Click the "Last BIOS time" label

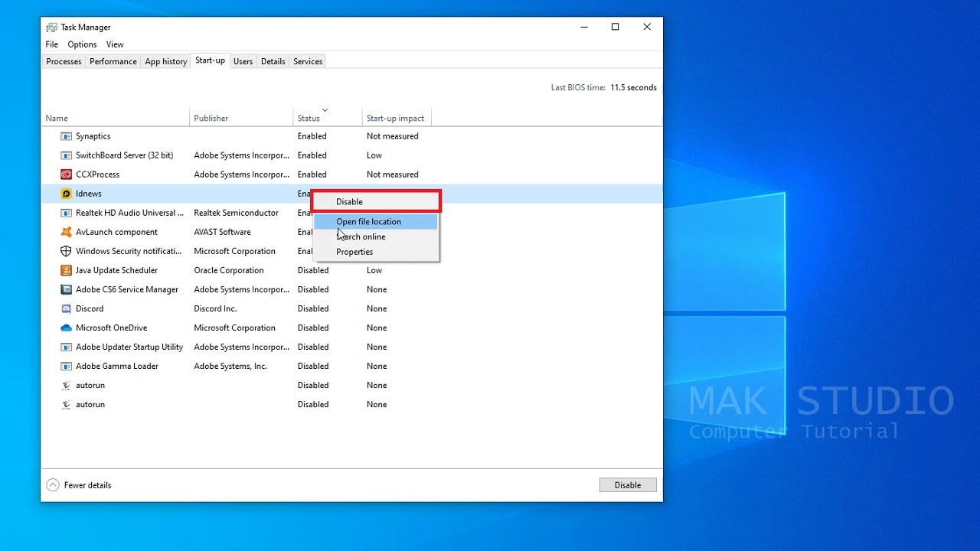pyautogui.click(x=579, y=88)
